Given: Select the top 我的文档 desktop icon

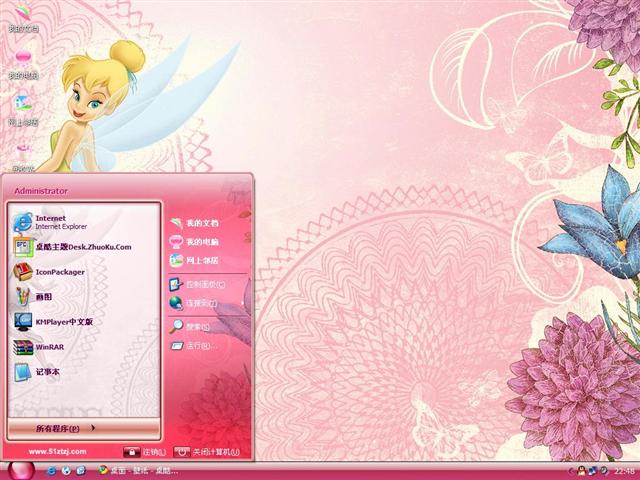Looking at the screenshot, I should tap(24, 17).
